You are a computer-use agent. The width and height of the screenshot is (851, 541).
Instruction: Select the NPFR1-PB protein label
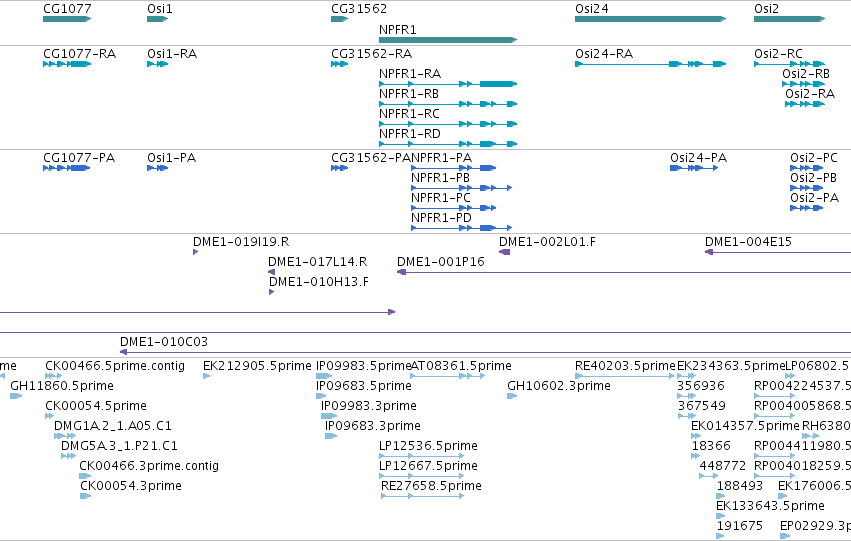(440, 178)
